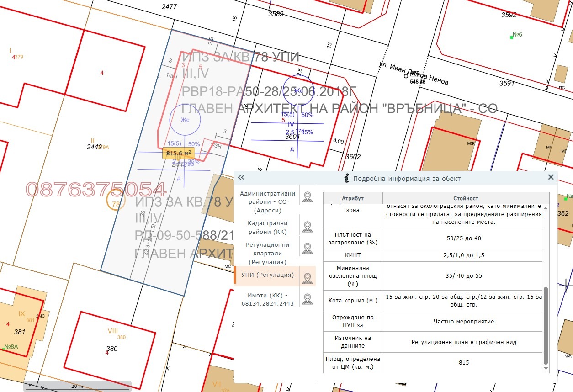Image resolution: width=573 pixels, height=392 pixels.
Task: Click the attribute table scrollbar up arrow
Action: (x=546, y=208)
